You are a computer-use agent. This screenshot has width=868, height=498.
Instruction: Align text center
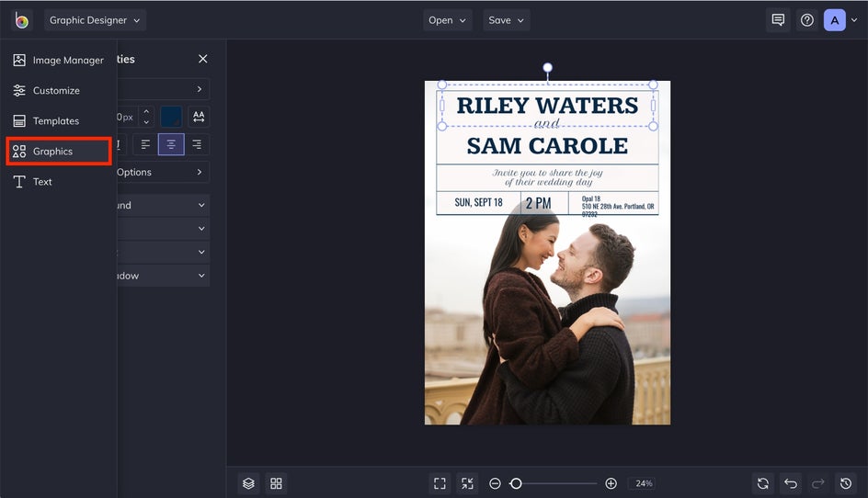(171, 144)
